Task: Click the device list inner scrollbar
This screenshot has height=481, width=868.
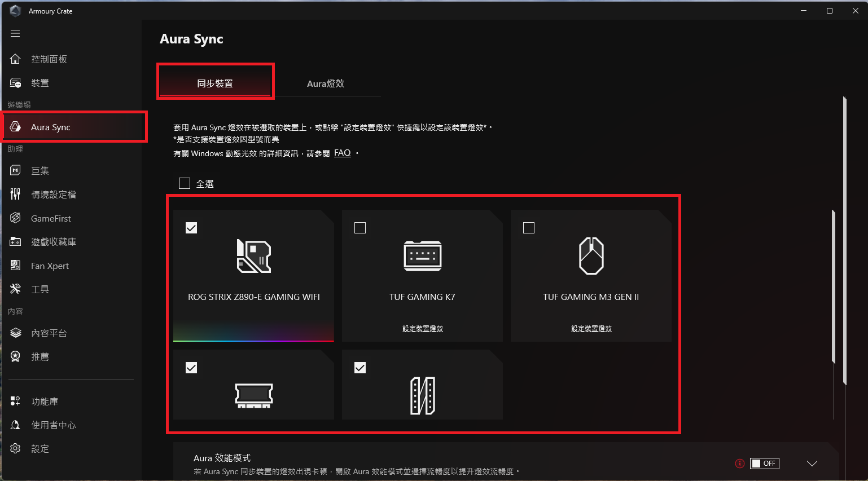Action: [x=833, y=286]
